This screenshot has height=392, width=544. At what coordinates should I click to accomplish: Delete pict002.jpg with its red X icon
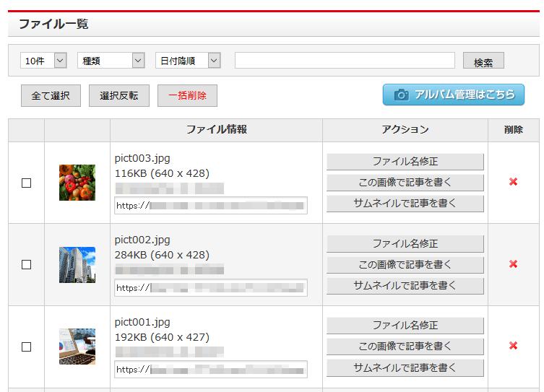click(513, 264)
